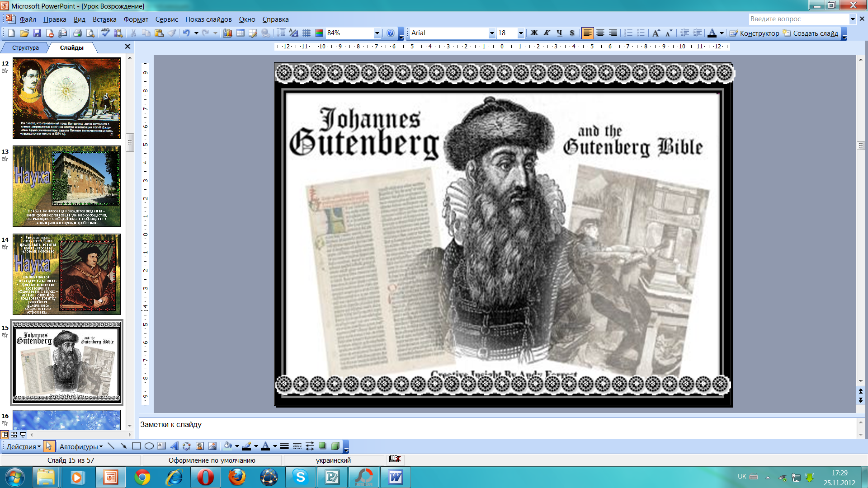Open the Microsoft PowerPoint help icon

click(391, 33)
